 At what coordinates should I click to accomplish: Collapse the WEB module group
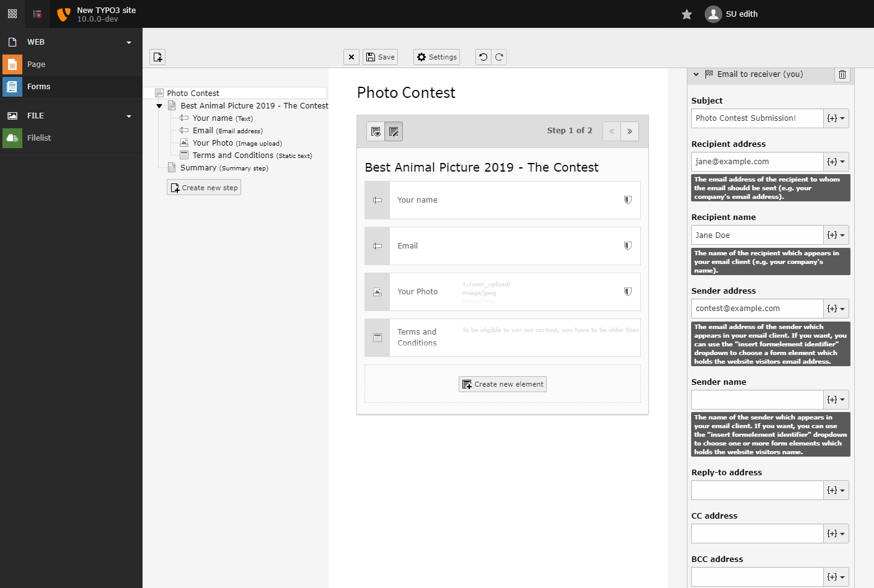click(129, 43)
